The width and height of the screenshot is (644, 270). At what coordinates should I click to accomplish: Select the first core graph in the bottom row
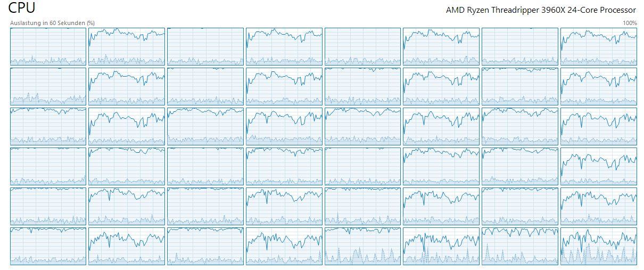48,246
